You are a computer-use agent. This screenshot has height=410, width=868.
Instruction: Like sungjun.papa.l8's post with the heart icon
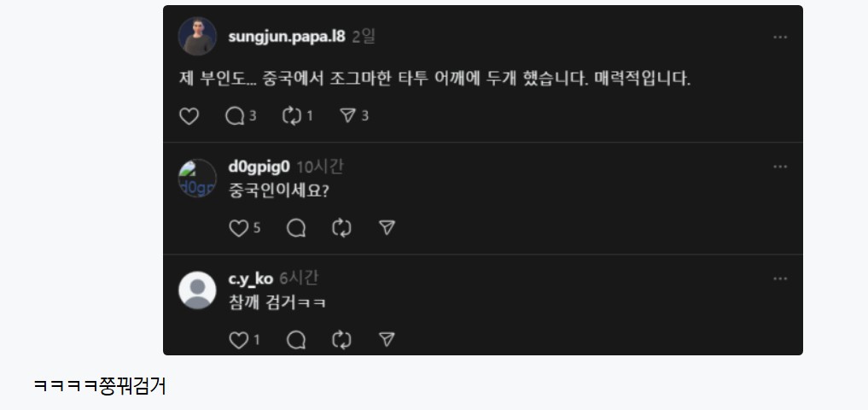(x=189, y=116)
